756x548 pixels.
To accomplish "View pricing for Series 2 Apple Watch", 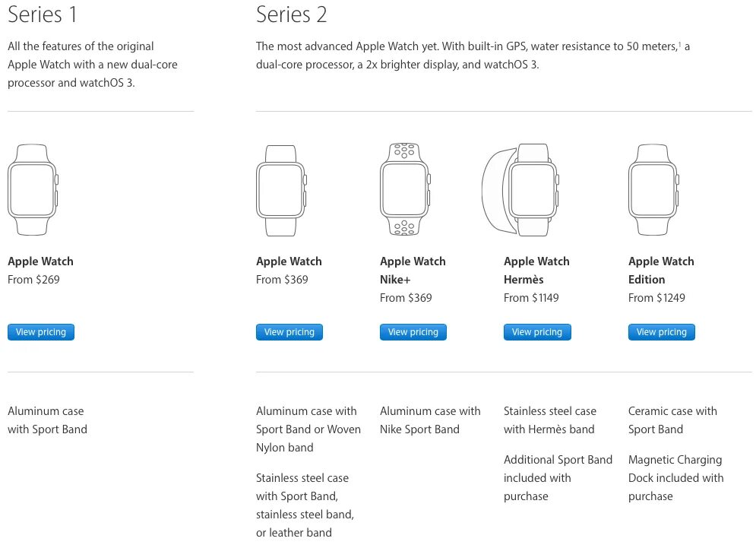I will [289, 332].
